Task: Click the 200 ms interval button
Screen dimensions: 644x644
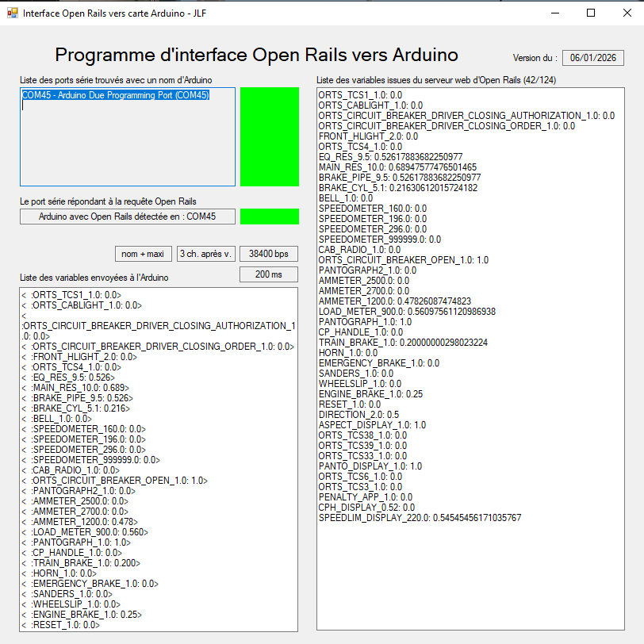Action: click(x=269, y=274)
